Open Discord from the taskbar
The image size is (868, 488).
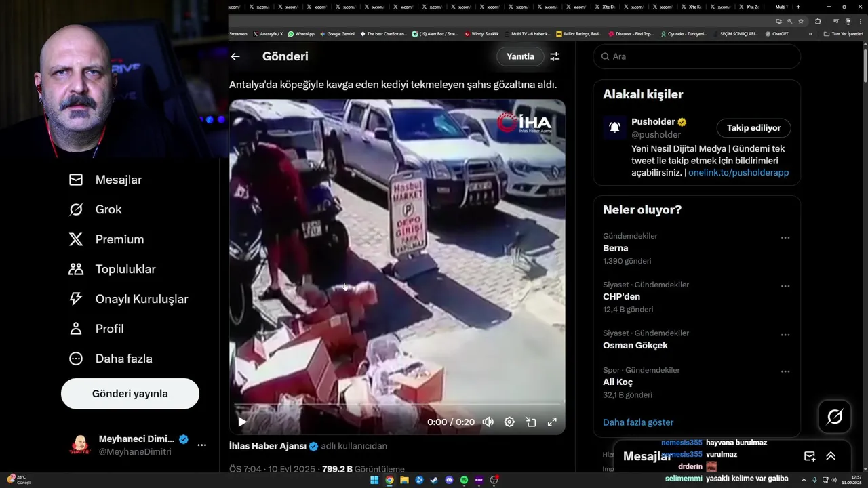pyautogui.click(x=449, y=480)
